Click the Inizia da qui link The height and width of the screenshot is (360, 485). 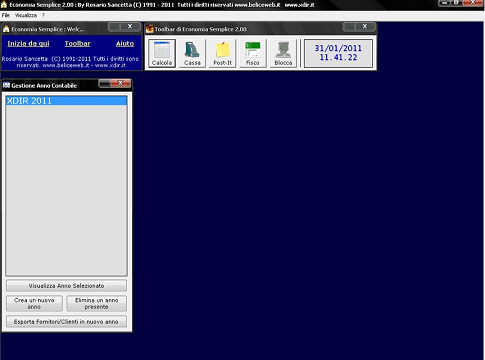28,44
